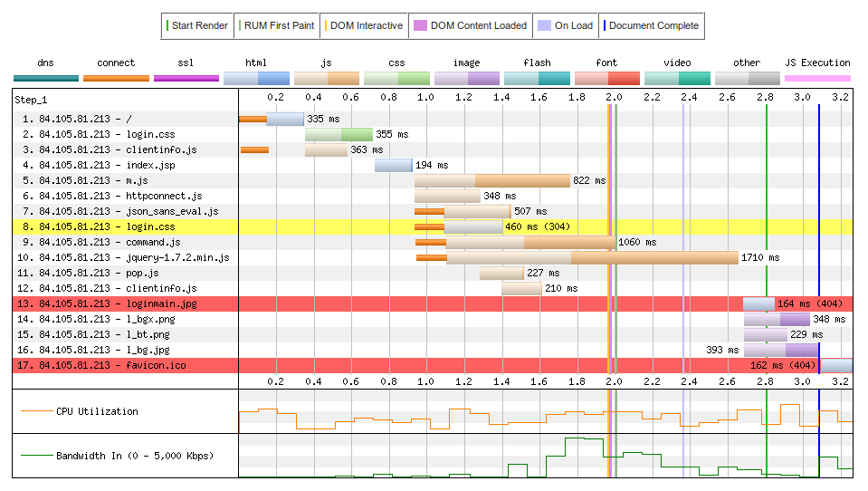Select request 2 login.css row

[x=433, y=134]
